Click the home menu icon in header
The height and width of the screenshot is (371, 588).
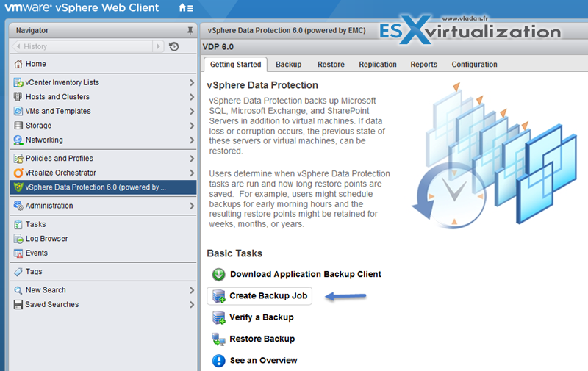tap(186, 8)
